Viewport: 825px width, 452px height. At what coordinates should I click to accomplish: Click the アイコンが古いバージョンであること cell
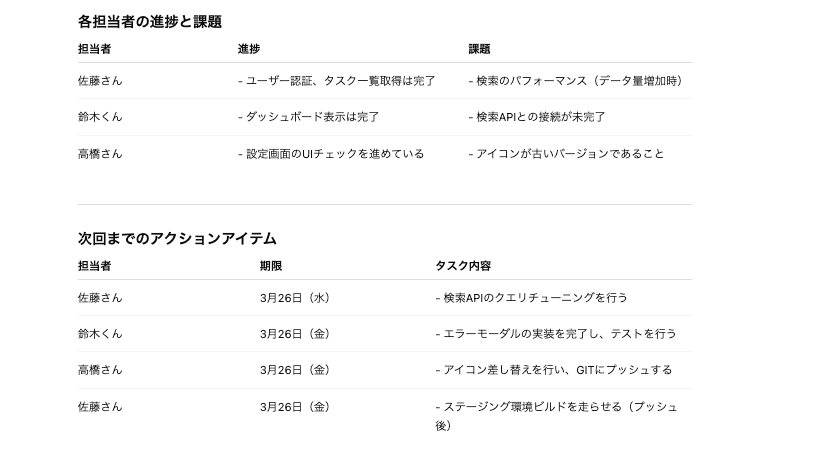566,154
